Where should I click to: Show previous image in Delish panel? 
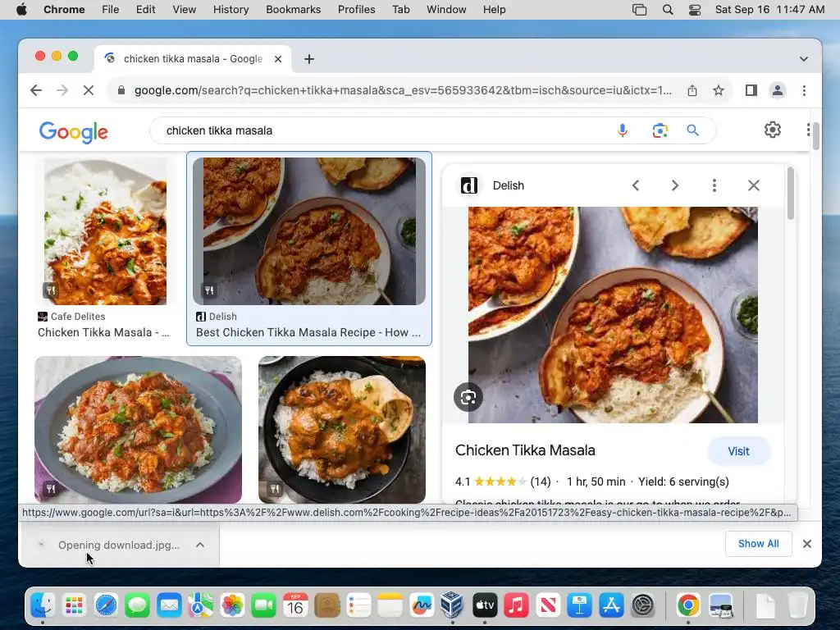(636, 185)
